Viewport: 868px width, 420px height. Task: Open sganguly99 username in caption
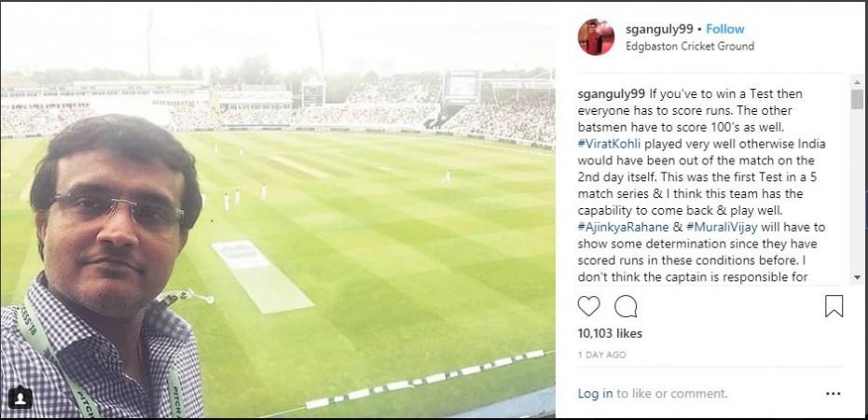(612, 93)
